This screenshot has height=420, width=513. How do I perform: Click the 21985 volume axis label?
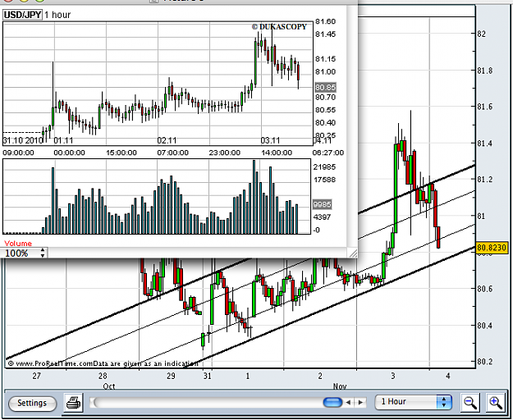324,167
